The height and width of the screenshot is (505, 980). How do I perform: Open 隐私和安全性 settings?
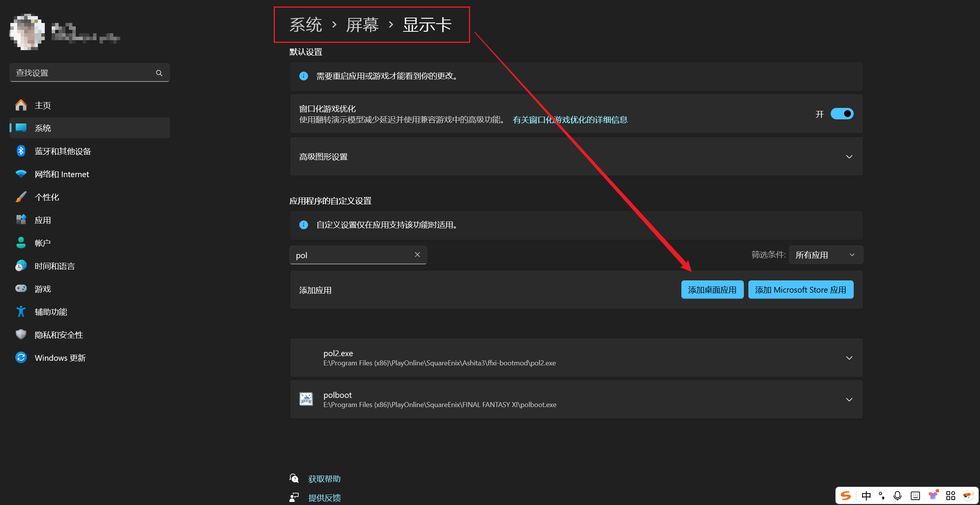58,335
